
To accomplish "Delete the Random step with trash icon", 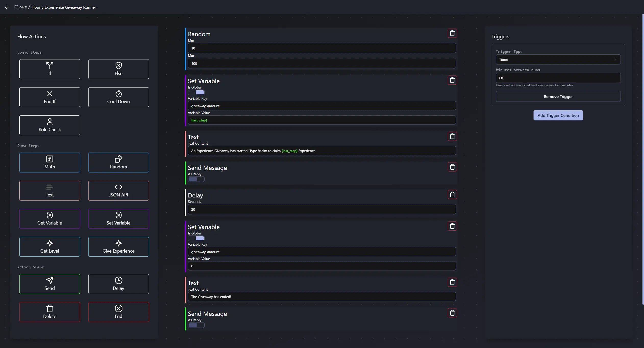I will point(452,33).
